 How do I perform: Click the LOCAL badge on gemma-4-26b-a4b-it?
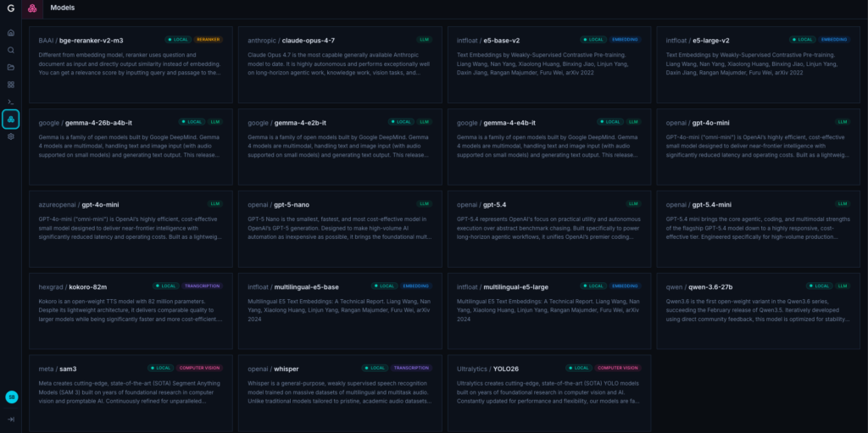click(192, 122)
